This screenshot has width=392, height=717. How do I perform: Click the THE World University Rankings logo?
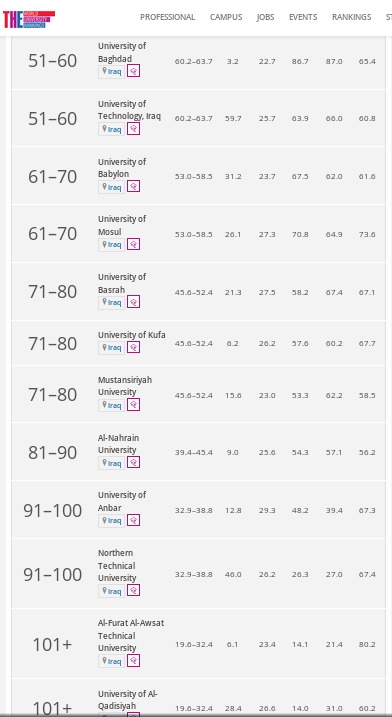point(29,19)
